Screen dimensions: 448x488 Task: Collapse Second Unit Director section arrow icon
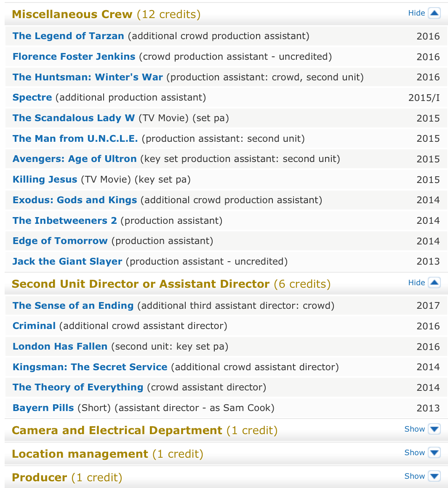click(x=434, y=283)
